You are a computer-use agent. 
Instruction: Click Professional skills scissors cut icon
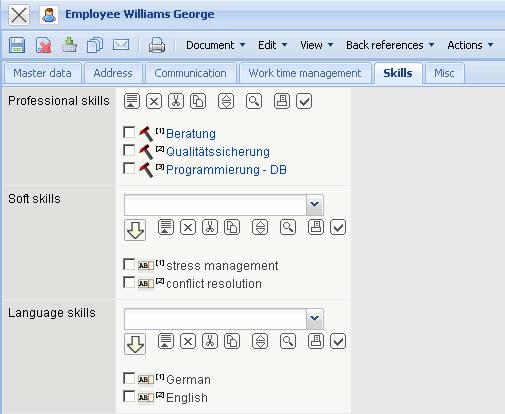click(x=176, y=101)
